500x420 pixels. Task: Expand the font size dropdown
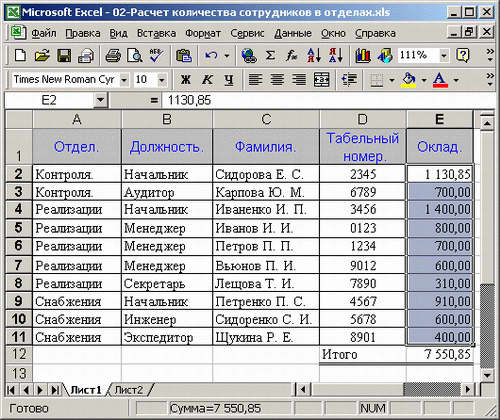[162, 80]
